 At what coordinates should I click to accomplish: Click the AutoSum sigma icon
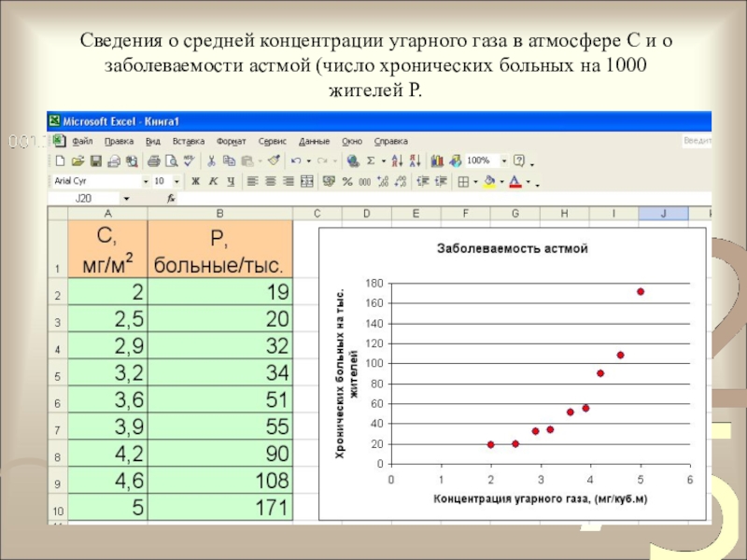click(x=371, y=161)
